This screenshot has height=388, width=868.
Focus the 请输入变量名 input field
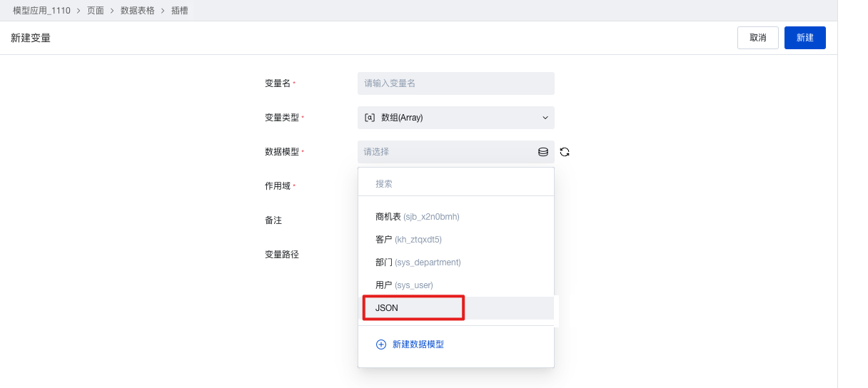coord(455,83)
